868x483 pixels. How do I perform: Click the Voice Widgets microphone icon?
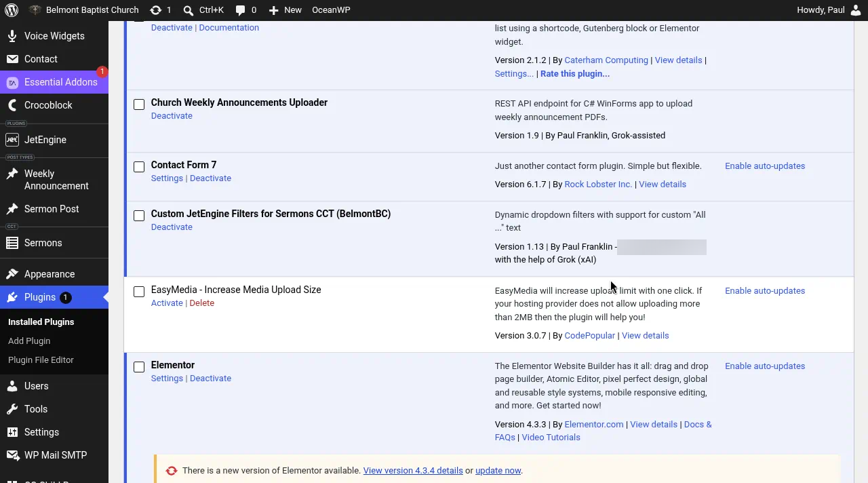point(12,36)
